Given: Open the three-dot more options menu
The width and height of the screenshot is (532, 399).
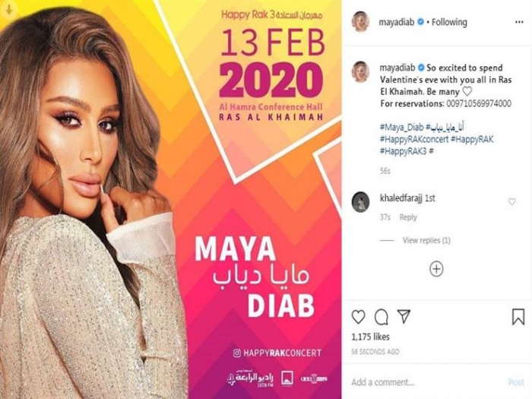Looking at the screenshot, I should (x=519, y=22).
